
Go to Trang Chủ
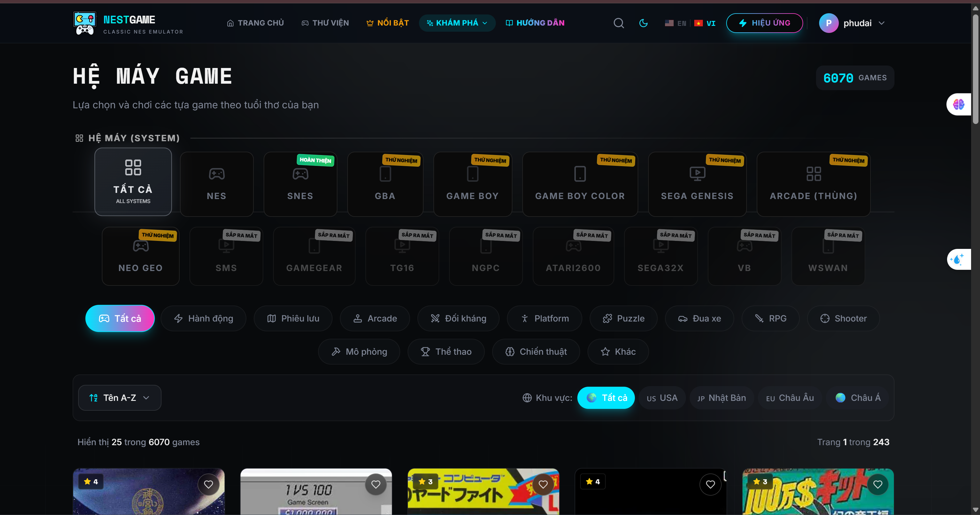coord(255,23)
